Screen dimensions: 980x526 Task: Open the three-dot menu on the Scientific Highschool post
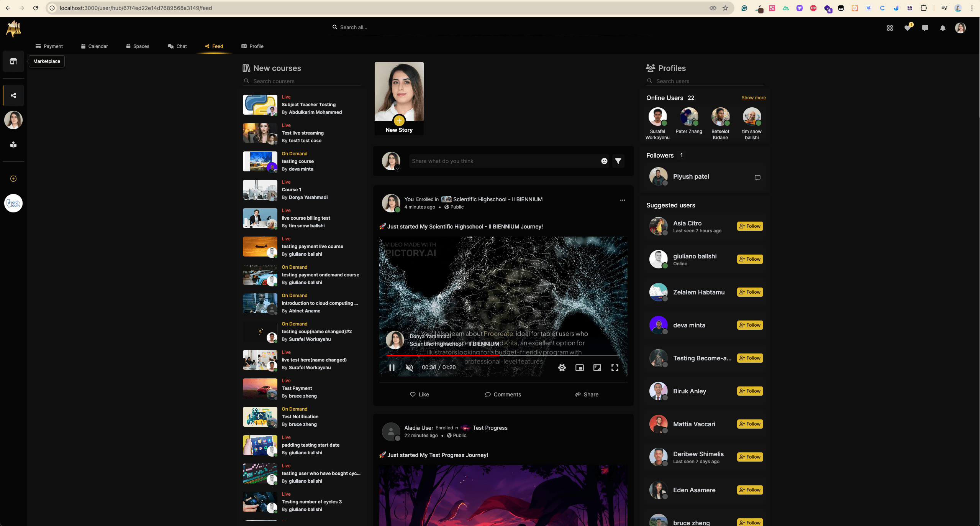pos(622,200)
